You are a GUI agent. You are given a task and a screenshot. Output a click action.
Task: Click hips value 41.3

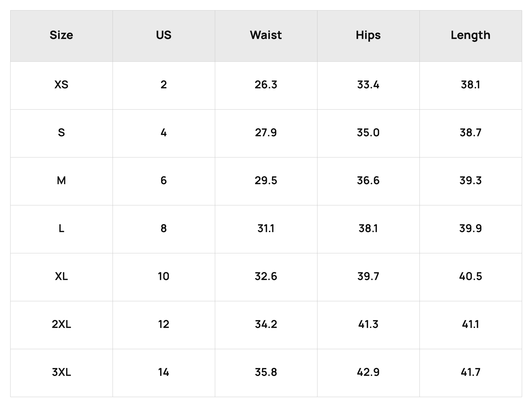(368, 325)
